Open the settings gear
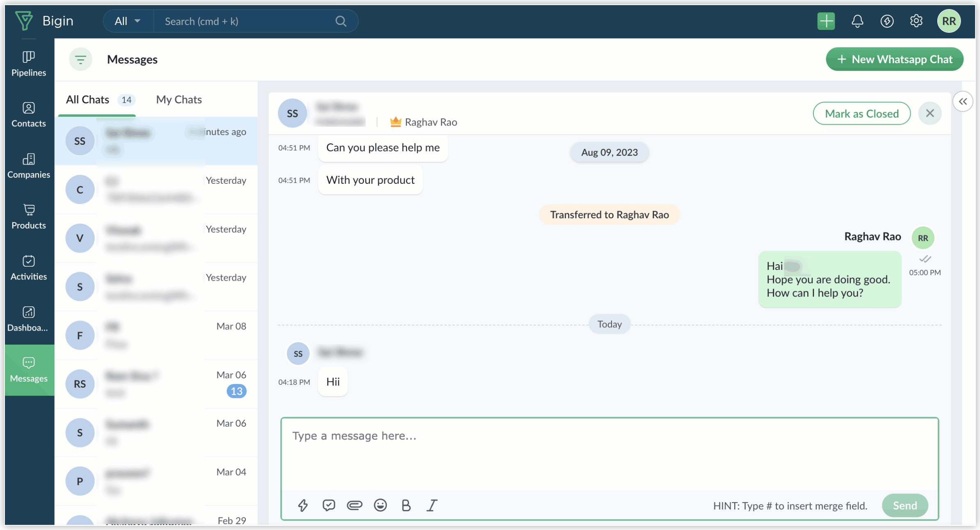Image resolution: width=980 pixels, height=530 pixels. pyautogui.click(x=916, y=21)
